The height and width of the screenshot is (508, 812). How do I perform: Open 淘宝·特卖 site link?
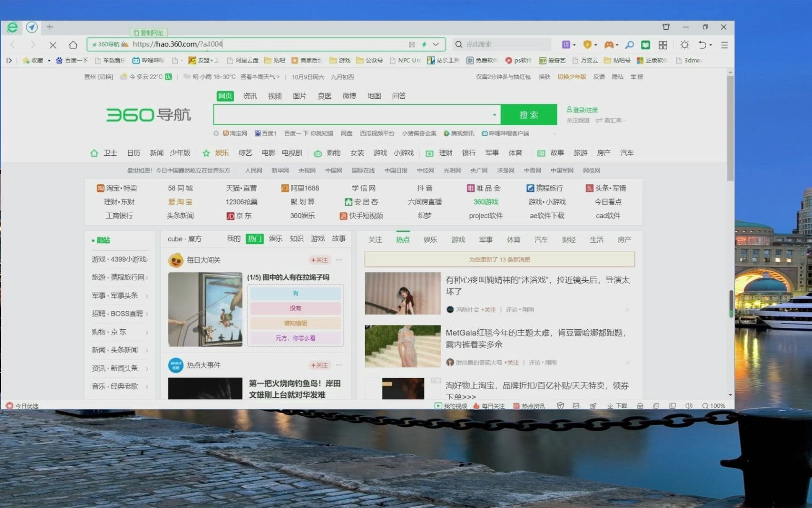(x=117, y=188)
